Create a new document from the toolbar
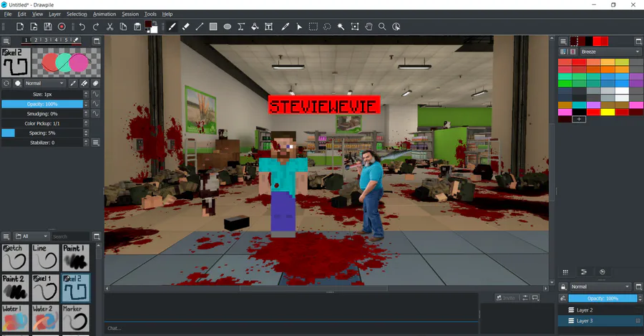Screen dimensions: 644x336 pos(20,27)
